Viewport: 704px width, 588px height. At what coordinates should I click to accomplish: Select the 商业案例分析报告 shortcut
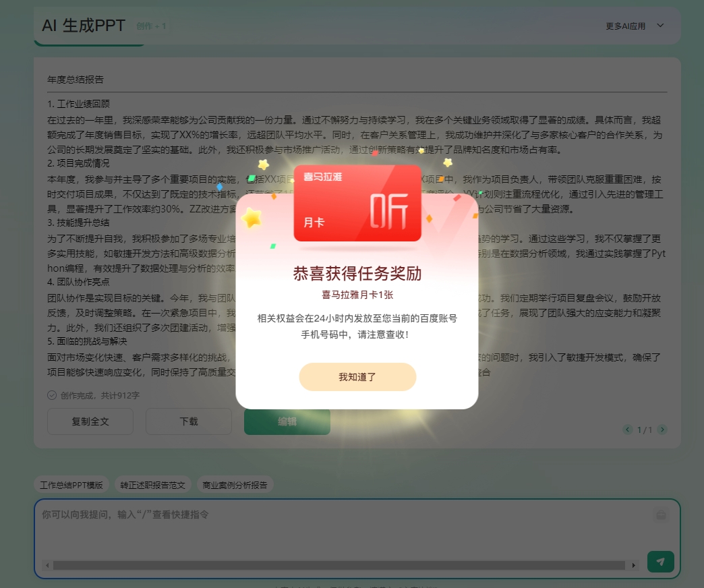[x=235, y=484]
